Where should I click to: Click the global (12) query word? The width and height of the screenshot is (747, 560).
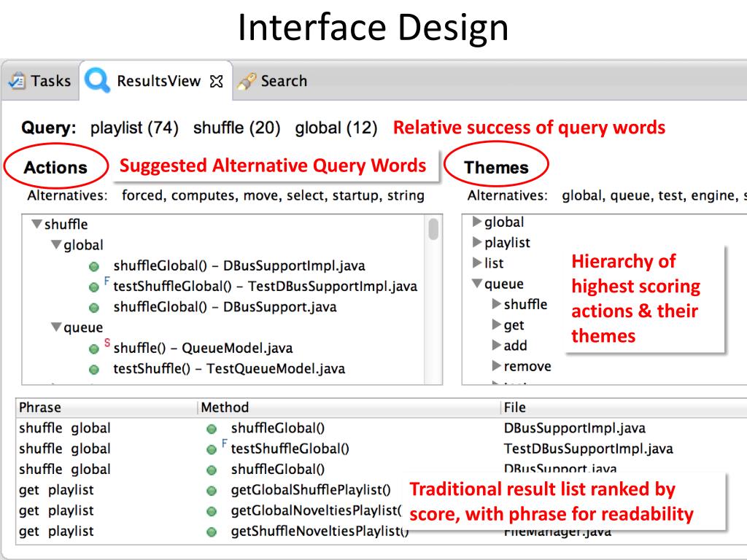[x=336, y=128]
